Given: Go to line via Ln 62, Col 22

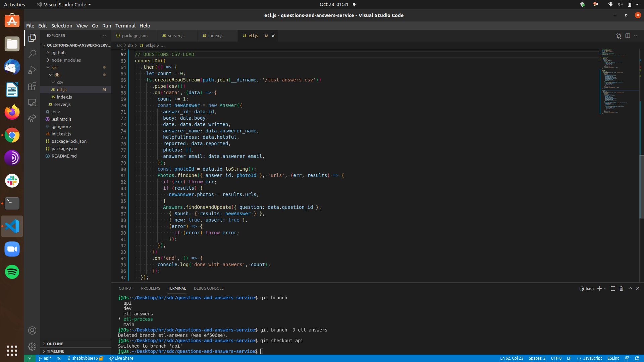Looking at the screenshot, I should click(x=512, y=358).
